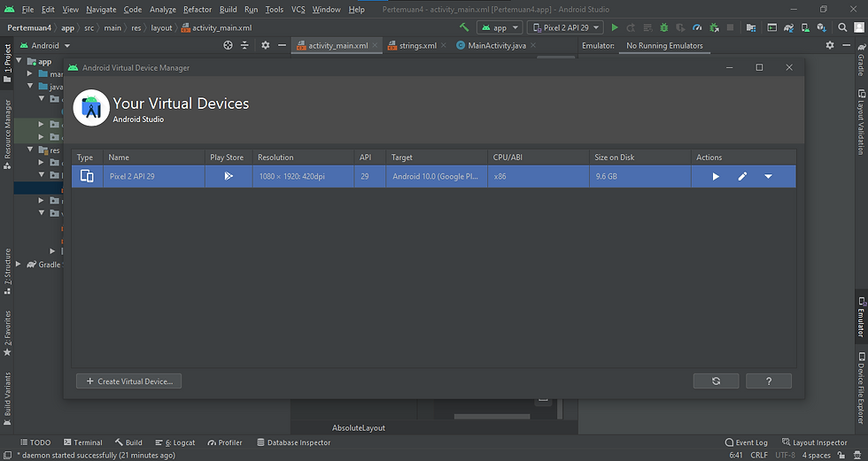The width and height of the screenshot is (868, 461).
Task: Open AVD Manager help button
Action: click(769, 380)
